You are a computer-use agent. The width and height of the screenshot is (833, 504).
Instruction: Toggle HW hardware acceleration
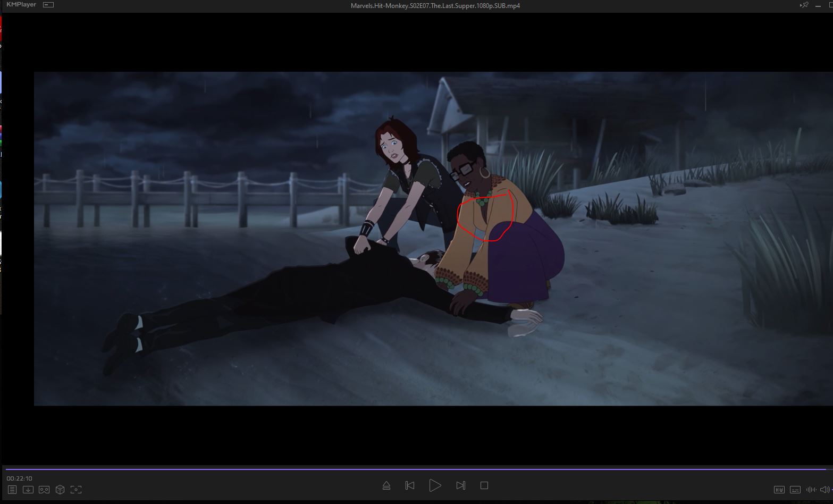[779, 490]
